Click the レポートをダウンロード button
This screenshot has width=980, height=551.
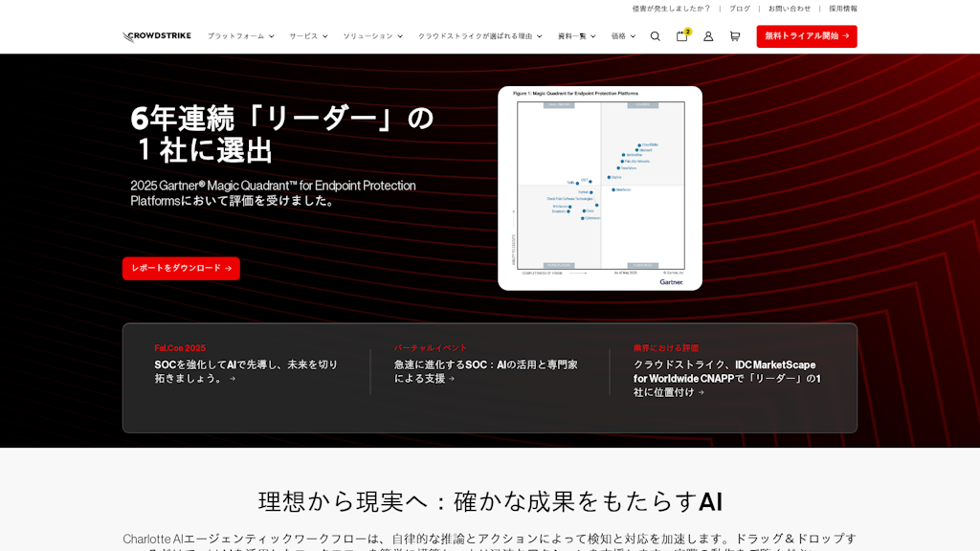click(181, 268)
